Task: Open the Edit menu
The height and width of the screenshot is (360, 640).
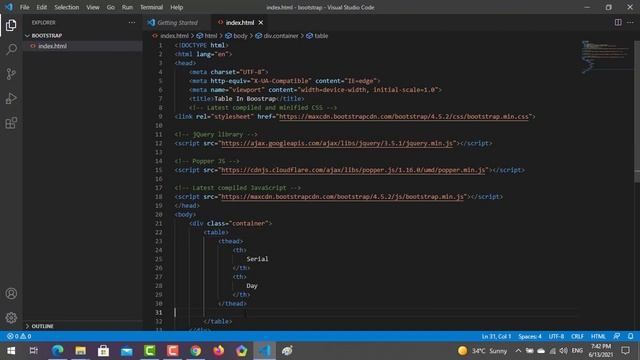Action: pos(42,7)
